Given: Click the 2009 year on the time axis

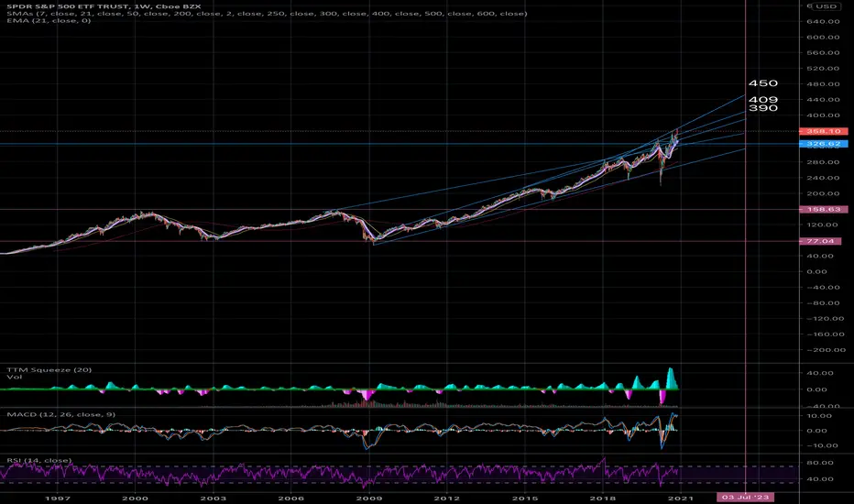Looking at the screenshot, I should coord(368,498).
